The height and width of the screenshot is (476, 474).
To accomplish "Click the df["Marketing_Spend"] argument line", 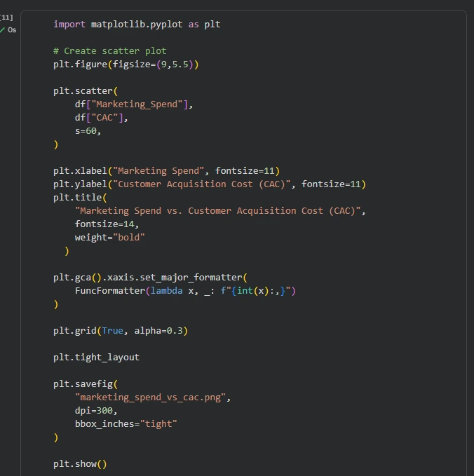I will click(134, 104).
